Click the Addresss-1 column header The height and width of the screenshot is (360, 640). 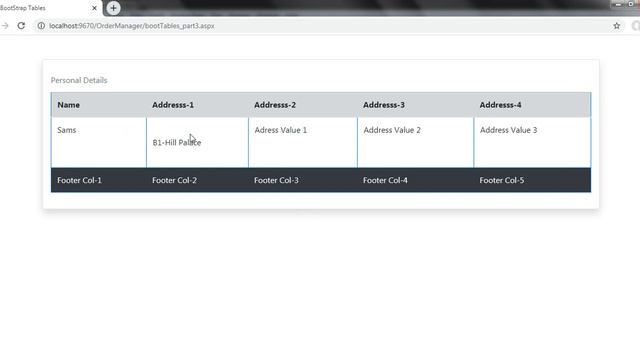(197, 105)
